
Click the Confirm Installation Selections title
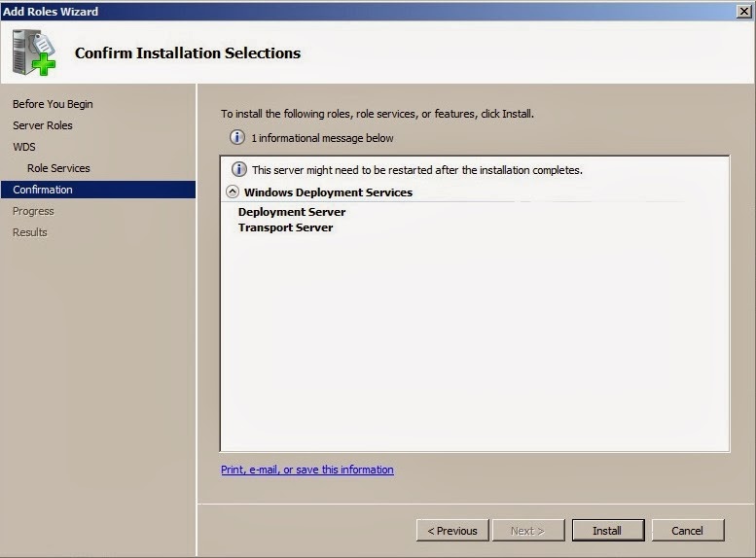(188, 53)
